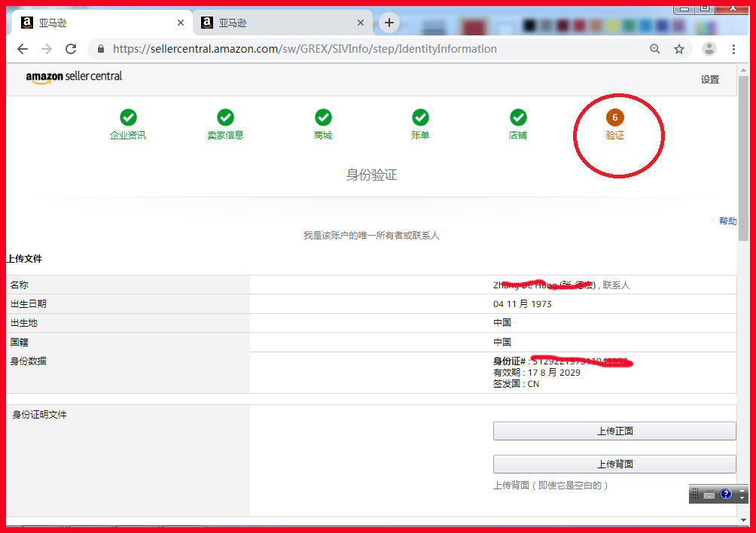Viewport: 756px width, 533px height.
Task: Click the browser forward arrow
Action: click(x=47, y=49)
